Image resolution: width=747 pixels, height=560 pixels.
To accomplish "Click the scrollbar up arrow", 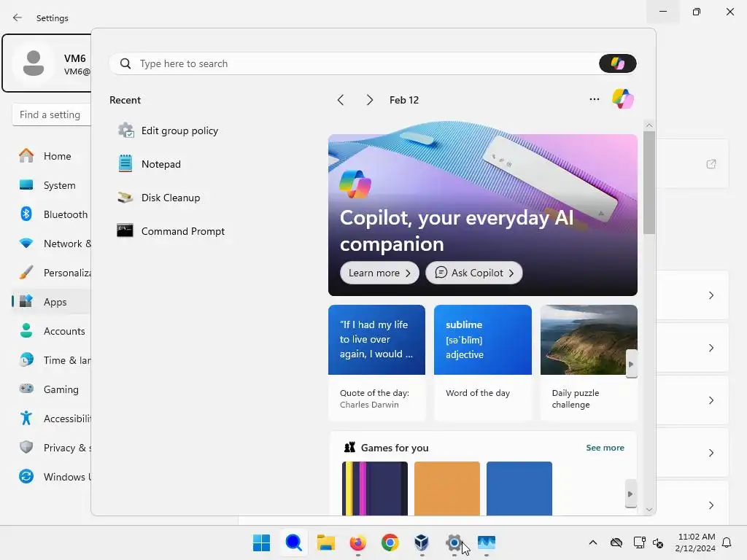I will pos(649,125).
